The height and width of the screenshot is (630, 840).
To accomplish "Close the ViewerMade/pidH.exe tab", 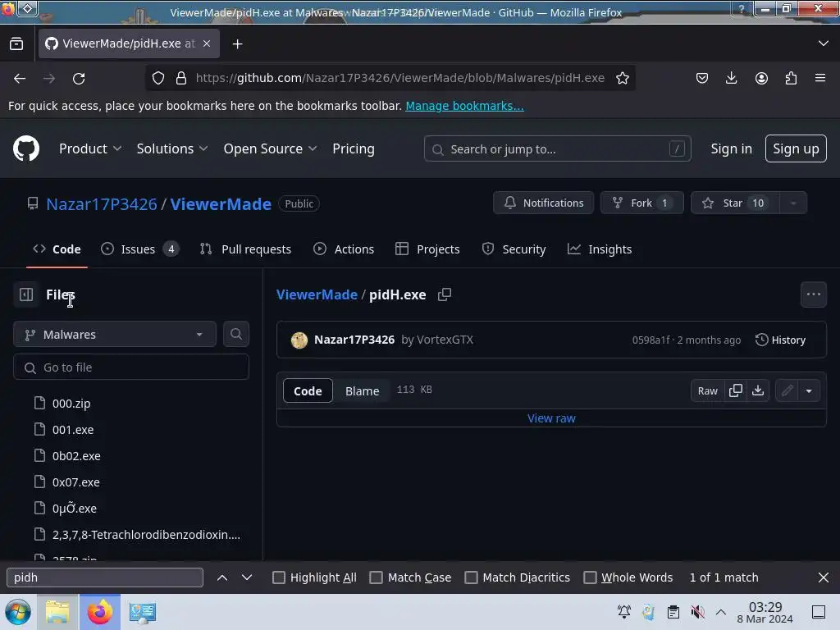I will [207, 43].
